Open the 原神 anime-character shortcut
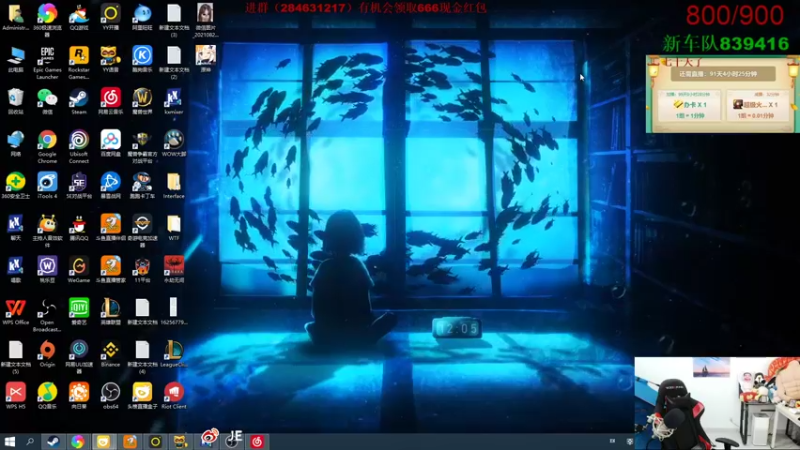Viewport: 800px width, 450px height. (x=205, y=59)
